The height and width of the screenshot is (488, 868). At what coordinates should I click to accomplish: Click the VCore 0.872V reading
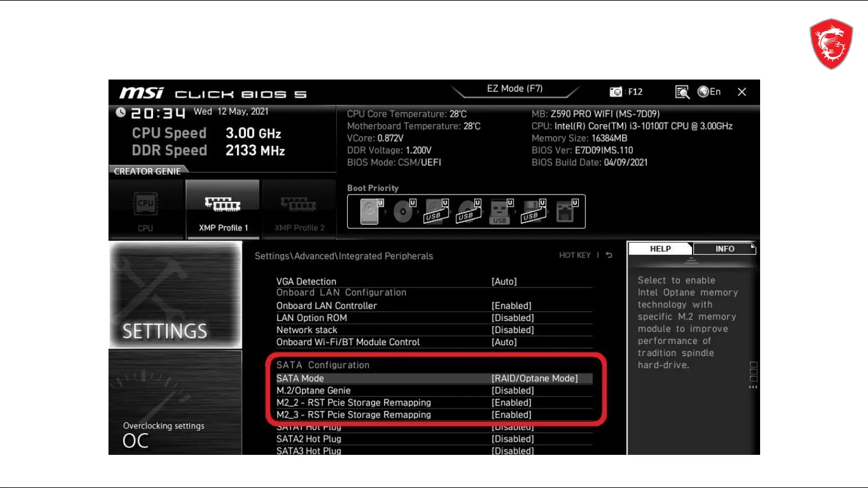(x=376, y=138)
